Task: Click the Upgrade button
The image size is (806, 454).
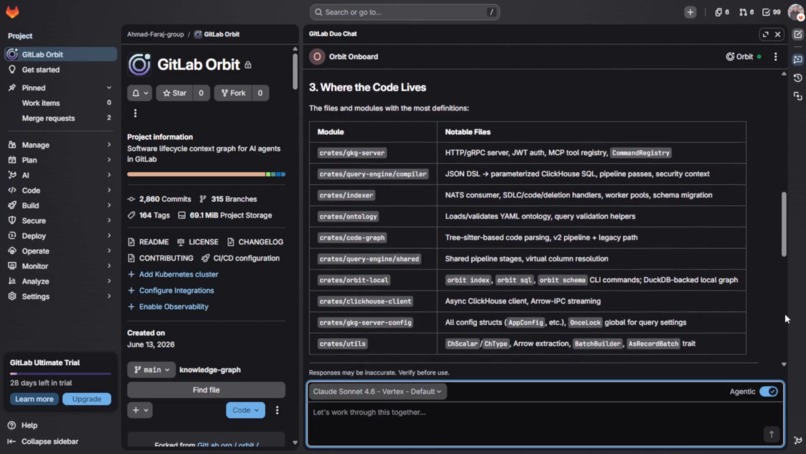Action: [86, 399]
